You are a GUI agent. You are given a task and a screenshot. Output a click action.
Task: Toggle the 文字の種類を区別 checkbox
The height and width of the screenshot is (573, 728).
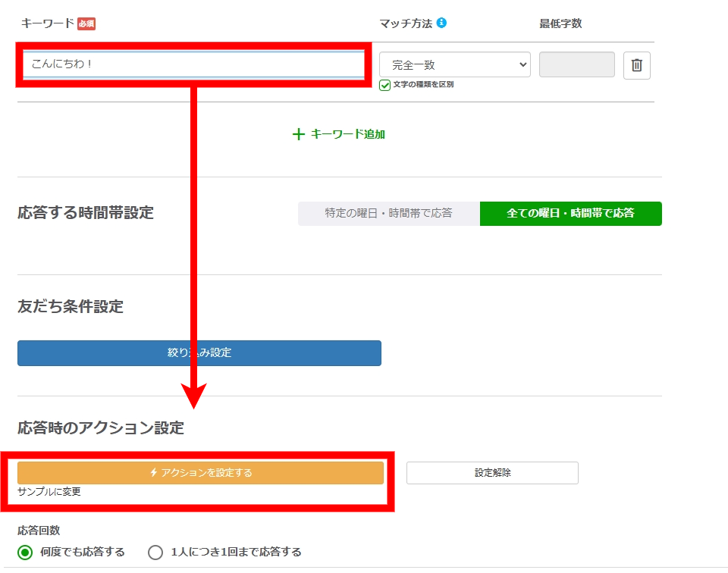click(385, 85)
